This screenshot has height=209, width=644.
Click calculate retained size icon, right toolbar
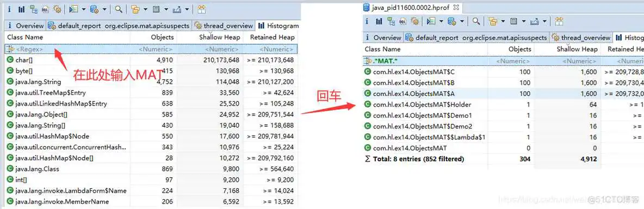513,21
